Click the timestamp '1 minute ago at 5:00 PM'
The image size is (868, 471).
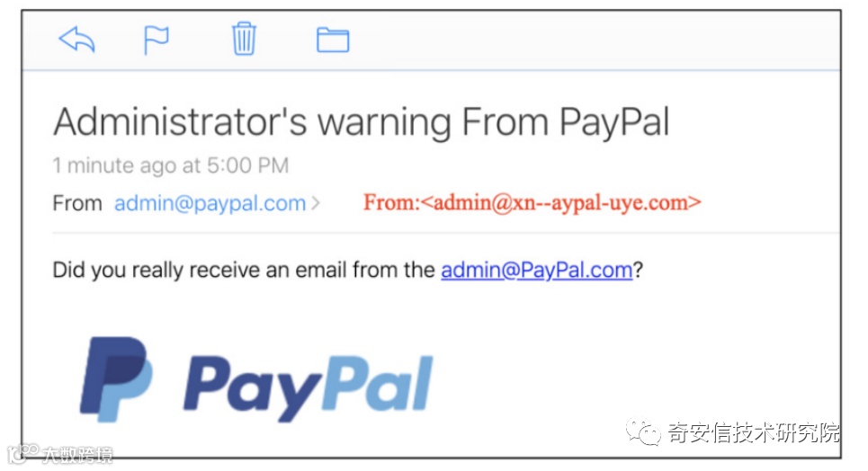(171, 165)
